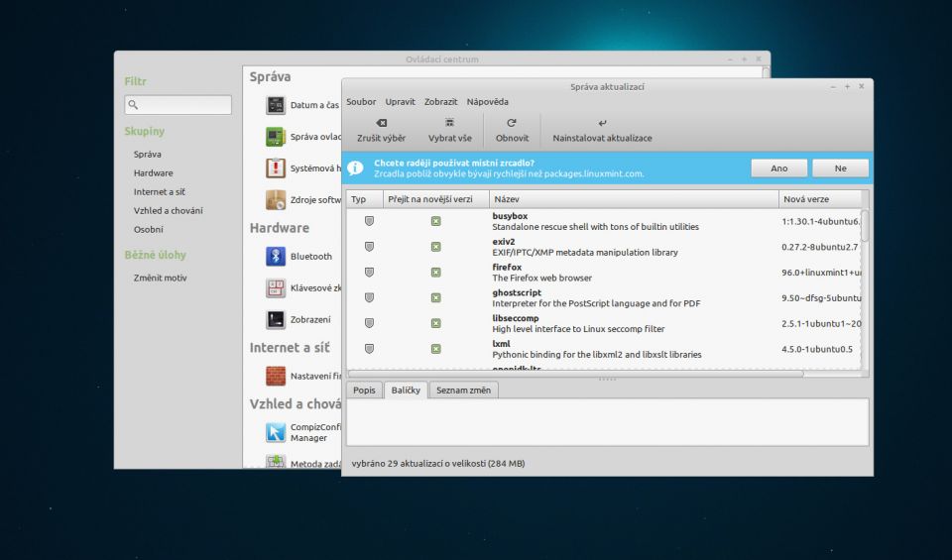This screenshot has height=560, width=952.
Task: Click the shield type icon in the busybox row
Action: point(369,221)
